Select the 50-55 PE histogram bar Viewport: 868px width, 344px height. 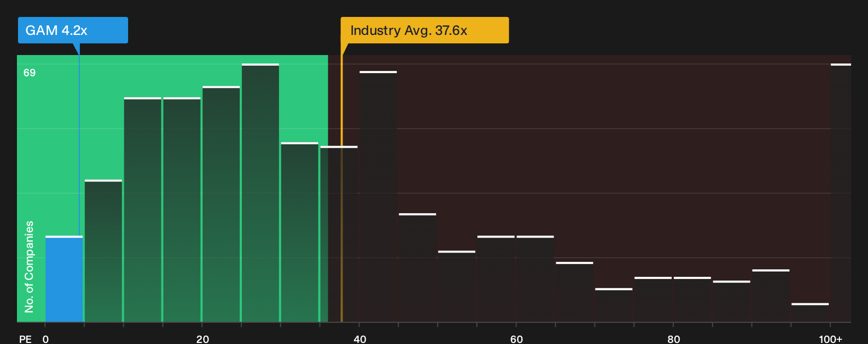(457, 286)
